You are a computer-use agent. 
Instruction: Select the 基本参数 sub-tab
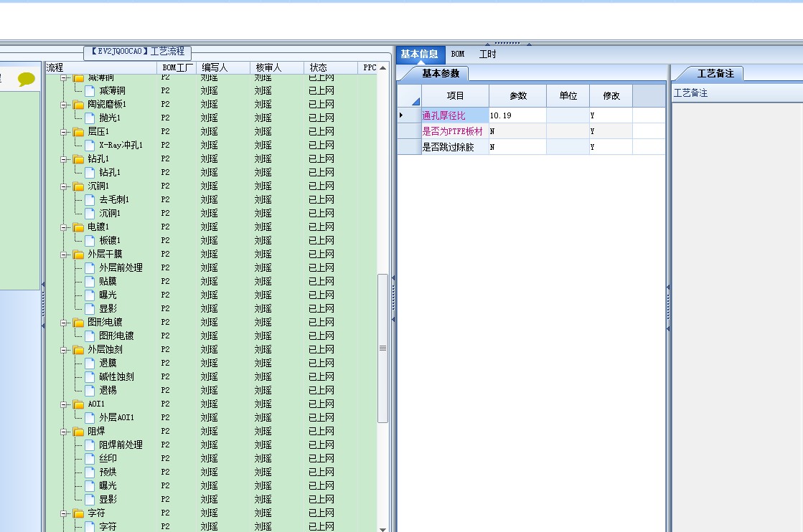(441, 74)
